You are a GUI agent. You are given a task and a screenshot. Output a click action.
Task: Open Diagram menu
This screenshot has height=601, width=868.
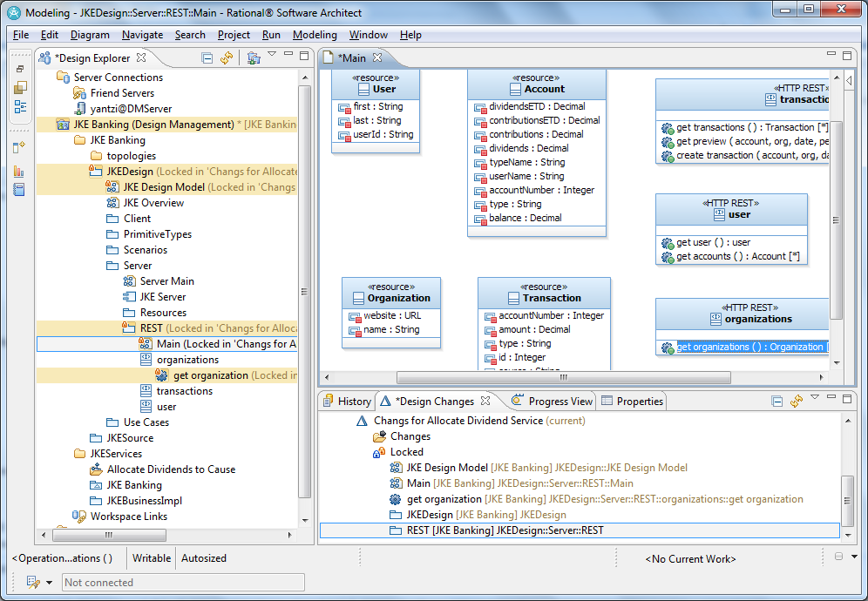pyautogui.click(x=90, y=34)
